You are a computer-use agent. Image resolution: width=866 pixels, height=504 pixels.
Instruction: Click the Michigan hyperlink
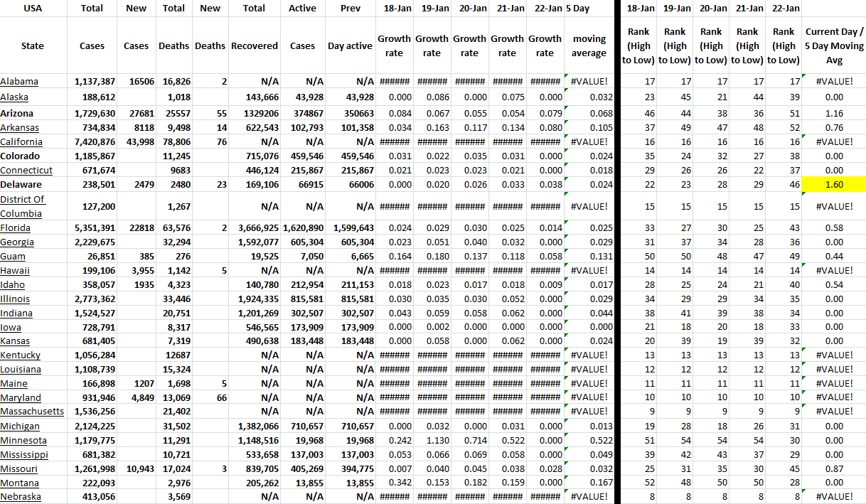click(x=20, y=427)
